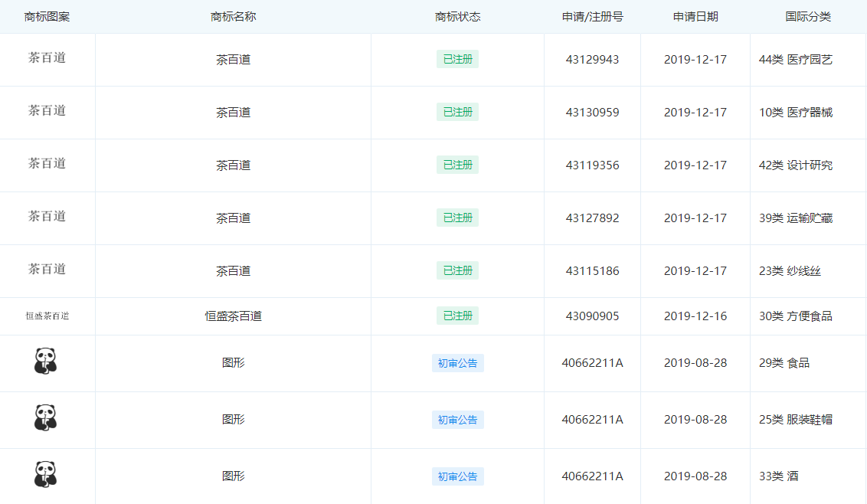Open the 恒盛茶百道 logo image
The height and width of the screenshot is (504, 867).
(x=47, y=316)
